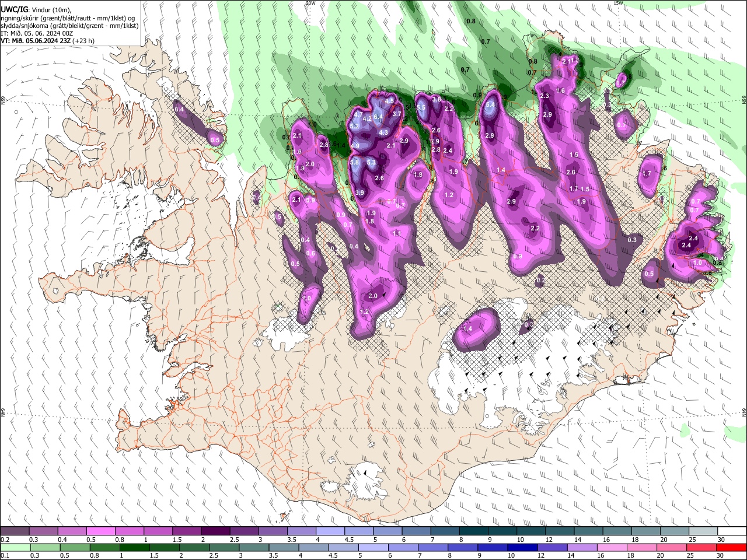Click the bright red swatch ending lower legend row
The image size is (747, 560).
(731, 548)
